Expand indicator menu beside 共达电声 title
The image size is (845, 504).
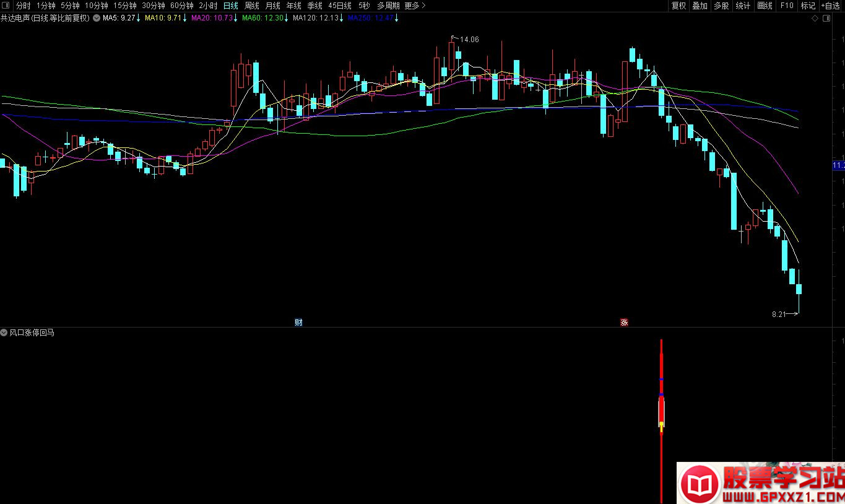point(97,18)
